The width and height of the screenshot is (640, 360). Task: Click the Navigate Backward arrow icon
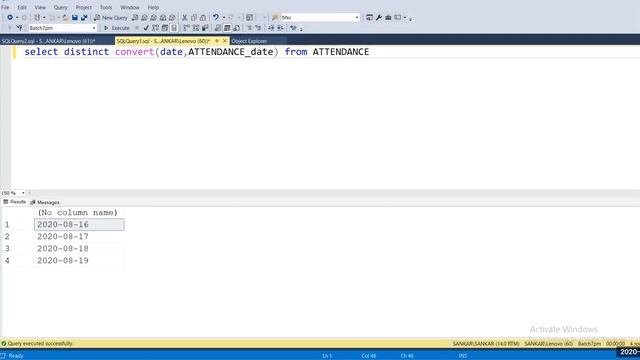[10, 18]
